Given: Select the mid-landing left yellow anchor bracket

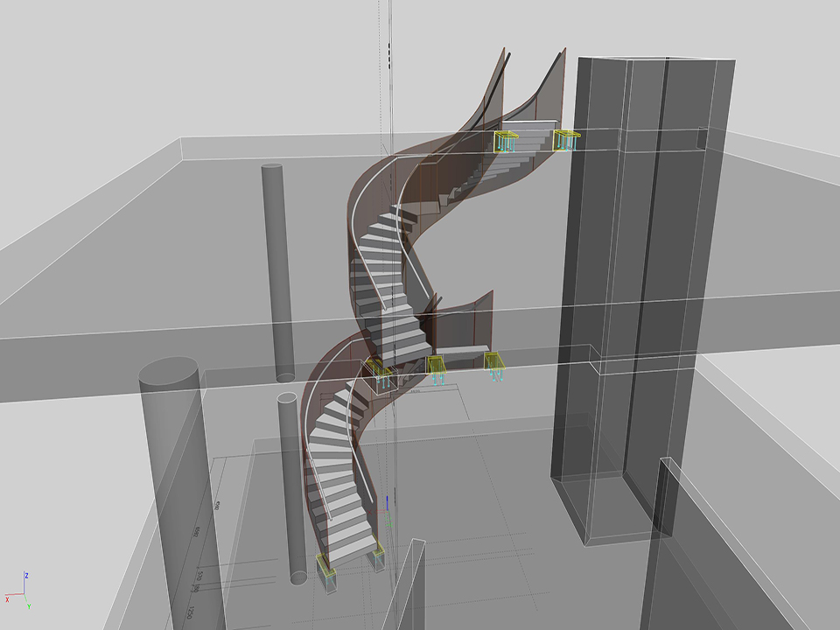Looking at the screenshot, I should pyautogui.click(x=380, y=370).
